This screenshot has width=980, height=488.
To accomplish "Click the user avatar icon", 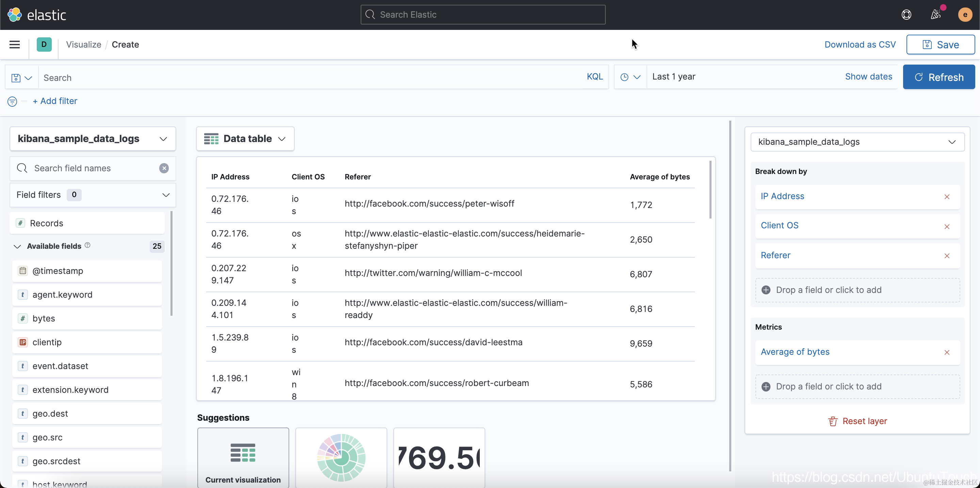I will pyautogui.click(x=965, y=14).
